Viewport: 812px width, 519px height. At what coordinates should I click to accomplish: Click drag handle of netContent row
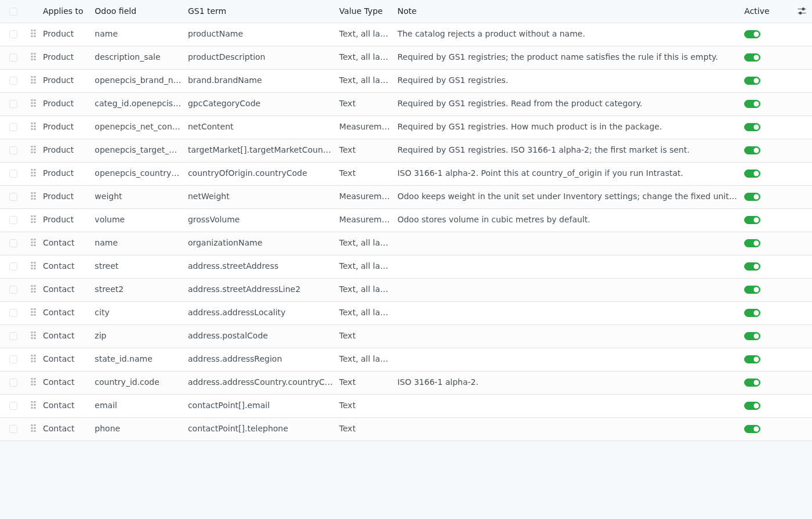[33, 127]
